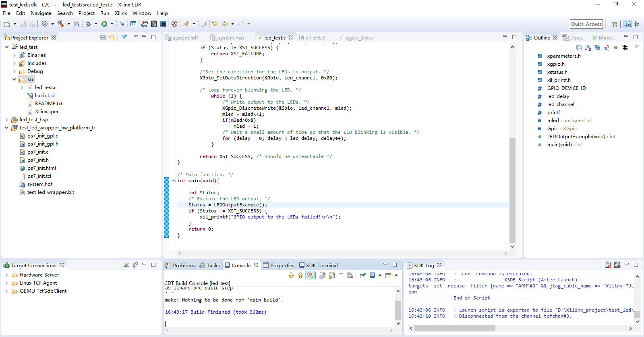This screenshot has width=644, height=337.
Task: Switch to SDK Terminal tab
Action: pyautogui.click(x=318, y=265)
